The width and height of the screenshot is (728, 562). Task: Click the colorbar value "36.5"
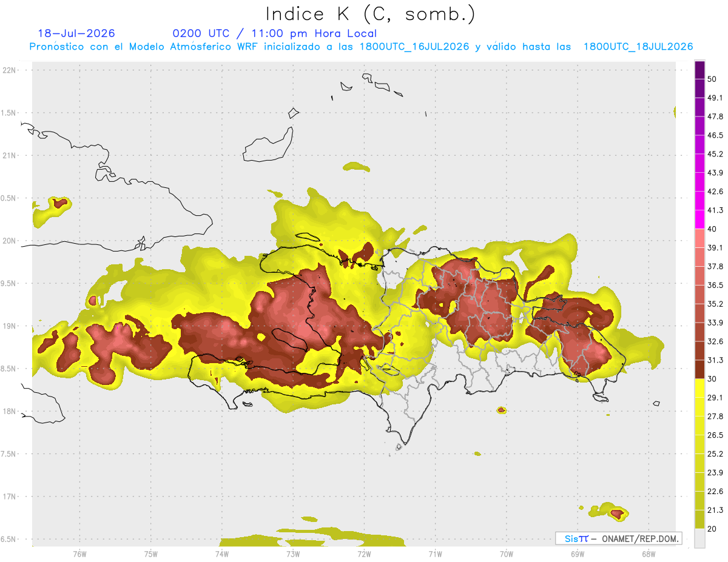coord(715,285)
